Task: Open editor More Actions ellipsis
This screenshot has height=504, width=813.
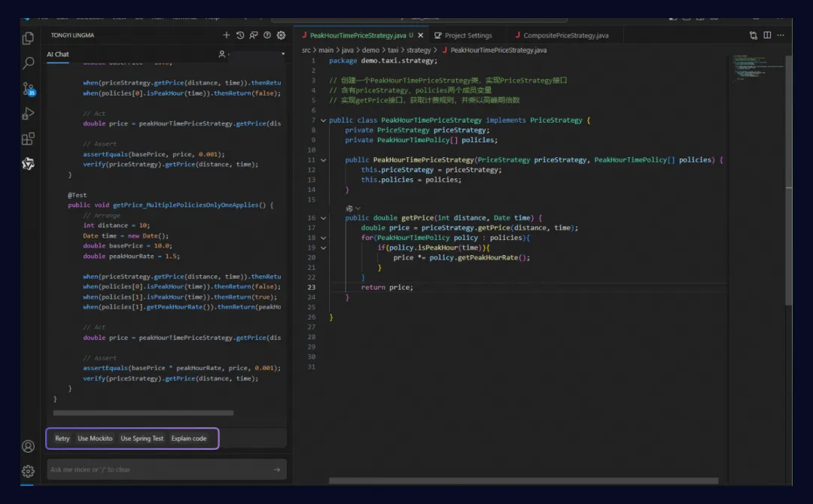Action: coord(781,35)
